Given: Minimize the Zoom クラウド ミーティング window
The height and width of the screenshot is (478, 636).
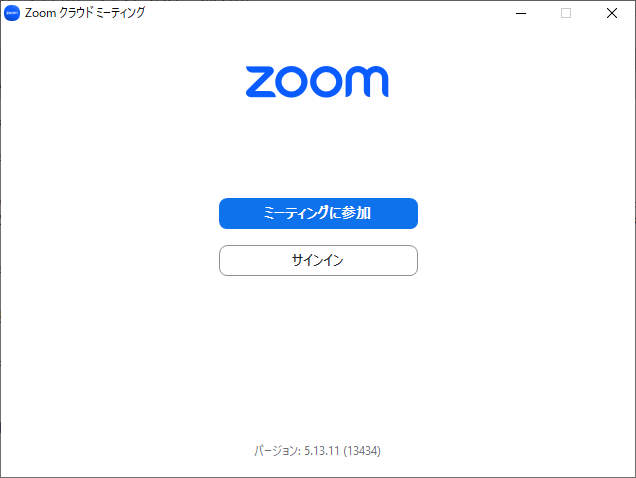Looking at the screenshot, I should coord(521,13).
